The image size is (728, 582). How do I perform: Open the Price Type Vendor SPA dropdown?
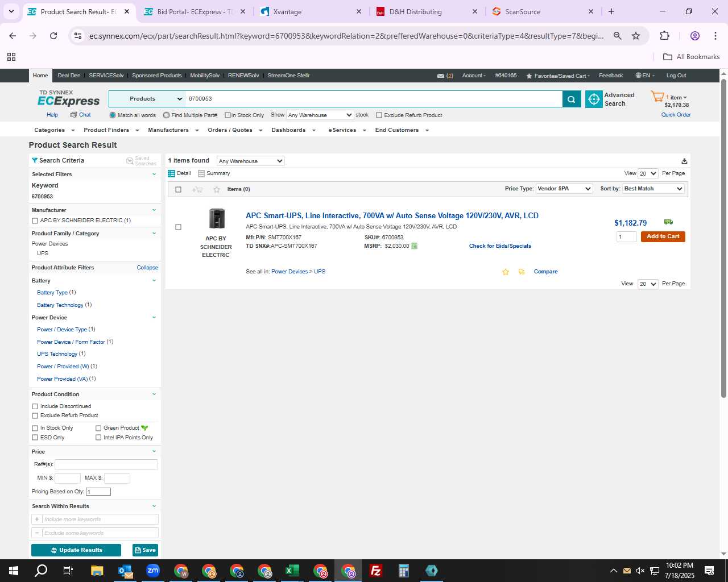[x=564, y=189]
